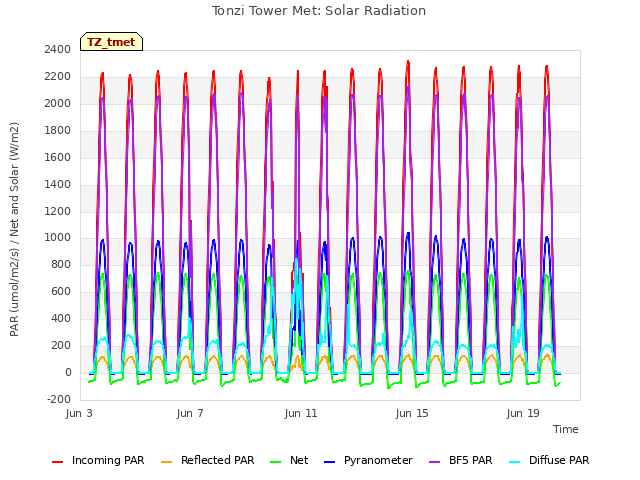Click the 1400 y-axis tick label
This screenshot has width=640, height=480.
(58, 184)
